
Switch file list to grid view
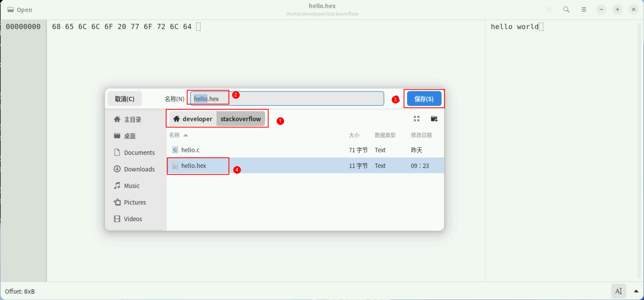[x=416, y=119]
